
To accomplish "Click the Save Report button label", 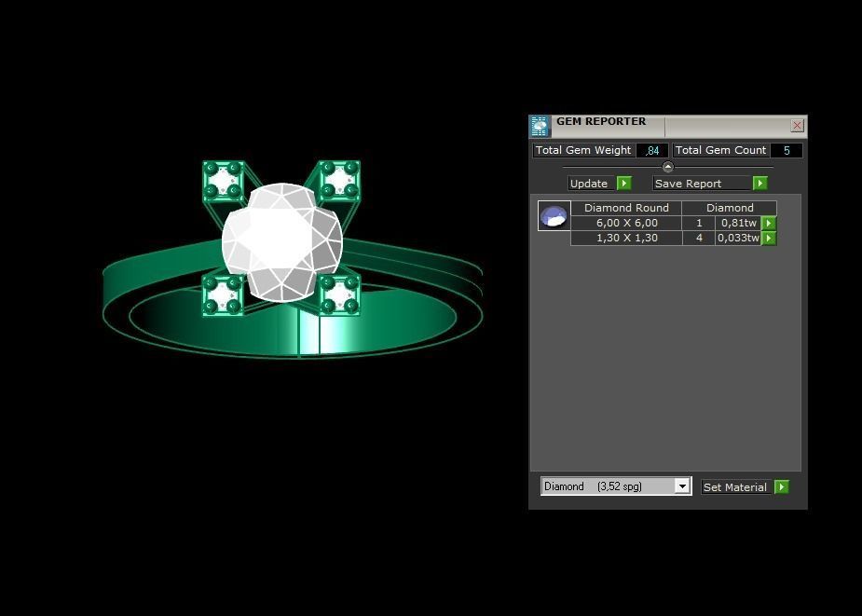I will point(702,184).
